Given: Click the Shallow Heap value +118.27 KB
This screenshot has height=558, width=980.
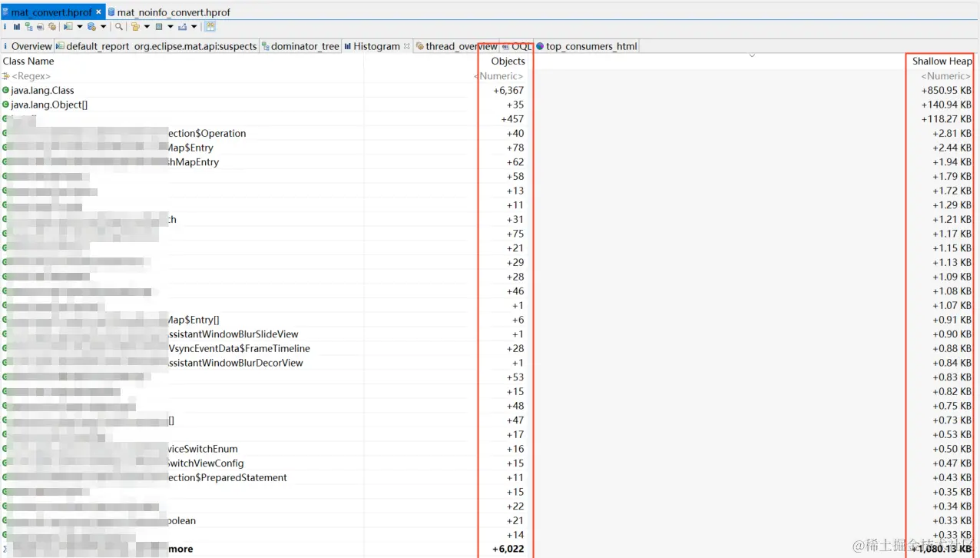Looking at the screenshot, I should [x=946, y=119].
